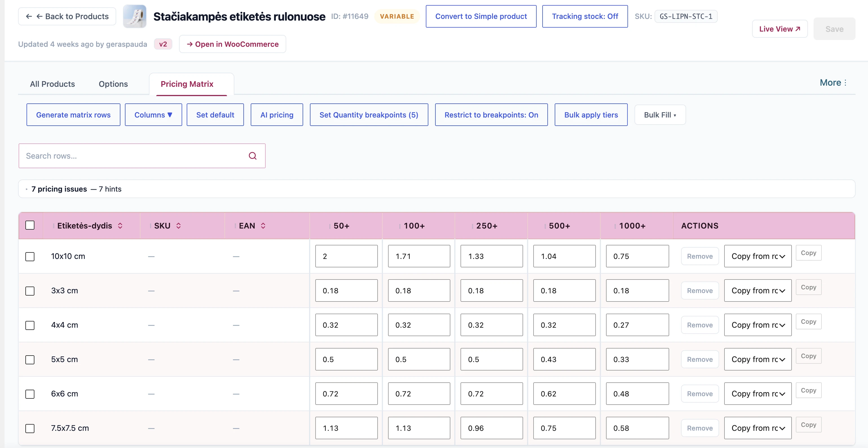Check the 5x5 cm row checkbox
This screenshot has height=448, width=868.
[x=30, y=360]
